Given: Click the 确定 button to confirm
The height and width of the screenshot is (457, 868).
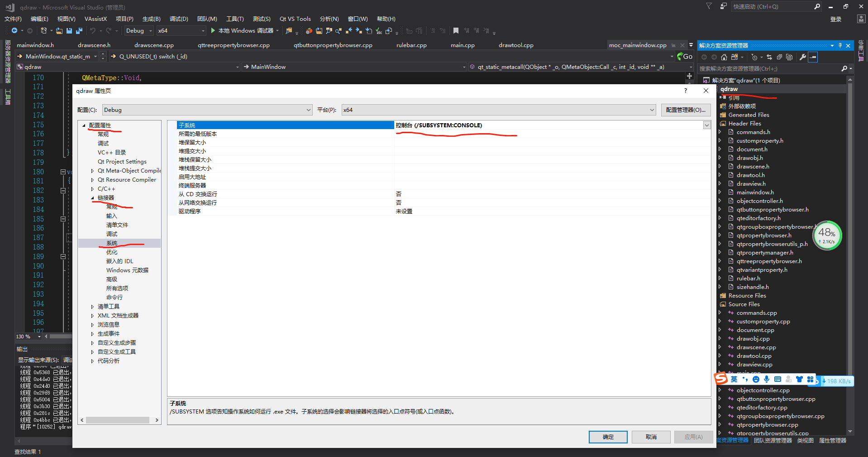Looking at the screenshot, I should (x=608, y=437).
